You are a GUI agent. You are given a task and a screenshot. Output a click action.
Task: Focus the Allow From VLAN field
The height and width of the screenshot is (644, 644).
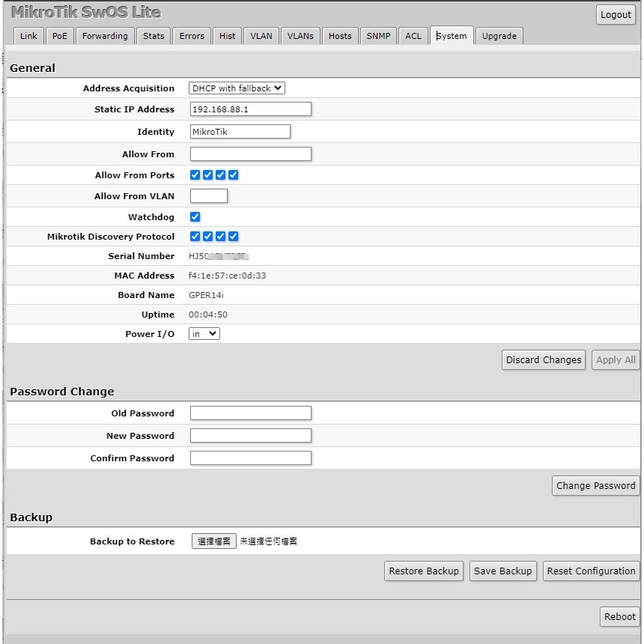click(209, 196)
